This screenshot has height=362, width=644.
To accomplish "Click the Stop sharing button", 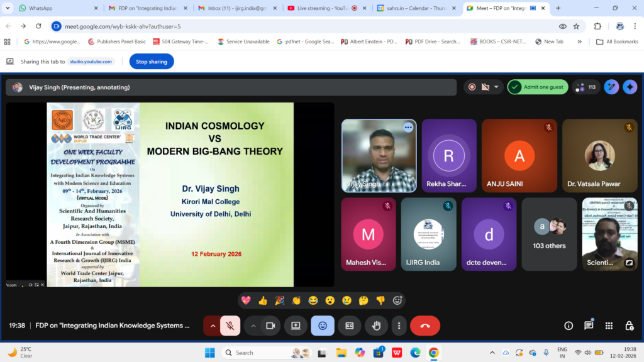I will click(152, 62).
